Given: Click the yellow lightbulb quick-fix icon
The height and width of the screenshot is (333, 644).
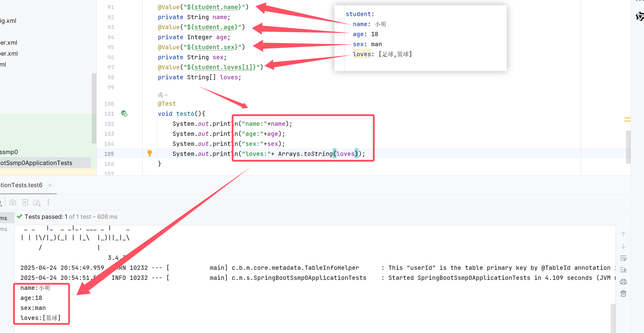Looking at the screenshot, I should click(150, 153).
